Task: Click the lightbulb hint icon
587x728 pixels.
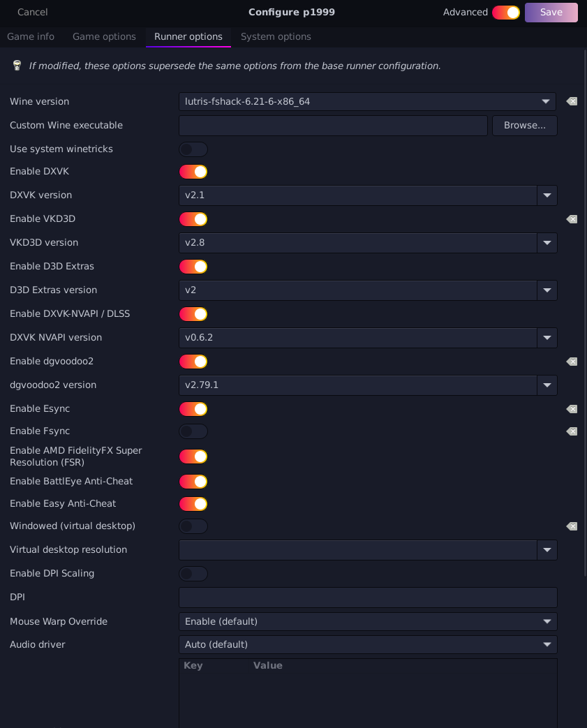Action: (17, 66)
